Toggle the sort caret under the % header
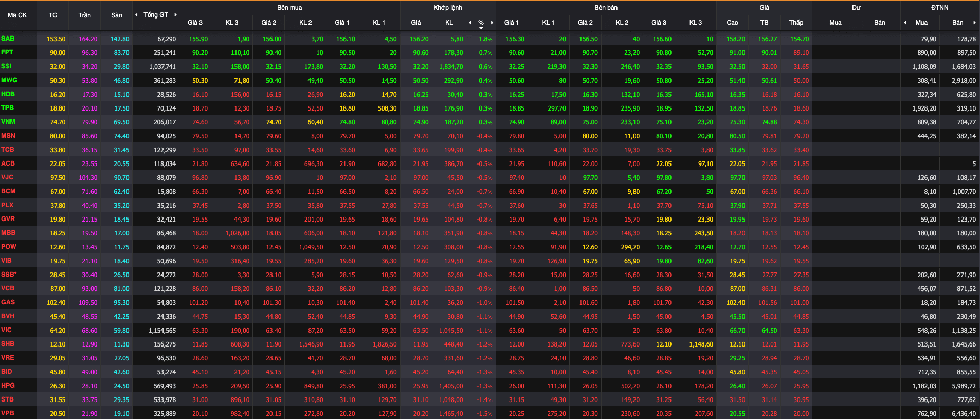This screenshot has width=980, height=419. 481,28
